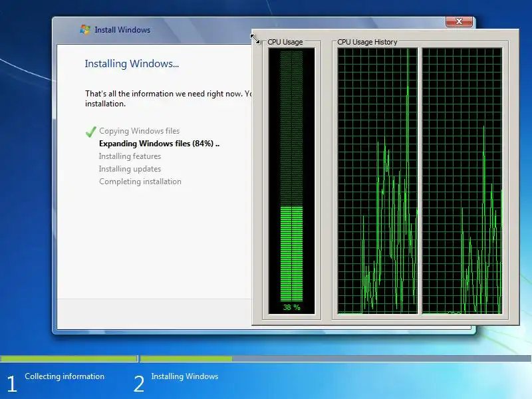Viewport: 532px width, 399px height.
Task: Select 'Expanding Windows files (84%)' step
Action: (x=159, y=144)
